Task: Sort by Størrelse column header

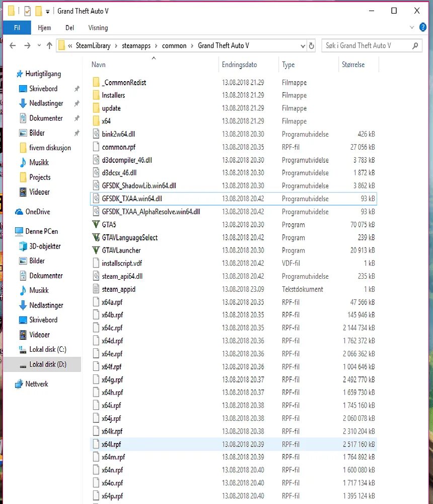Action: pyautogui.click(x=353, y=65)
